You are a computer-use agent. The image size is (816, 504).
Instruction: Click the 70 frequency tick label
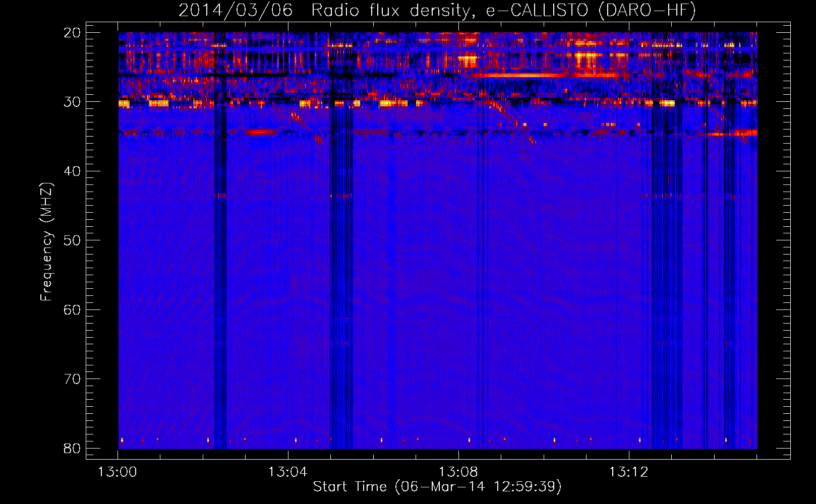click(73, 379)
